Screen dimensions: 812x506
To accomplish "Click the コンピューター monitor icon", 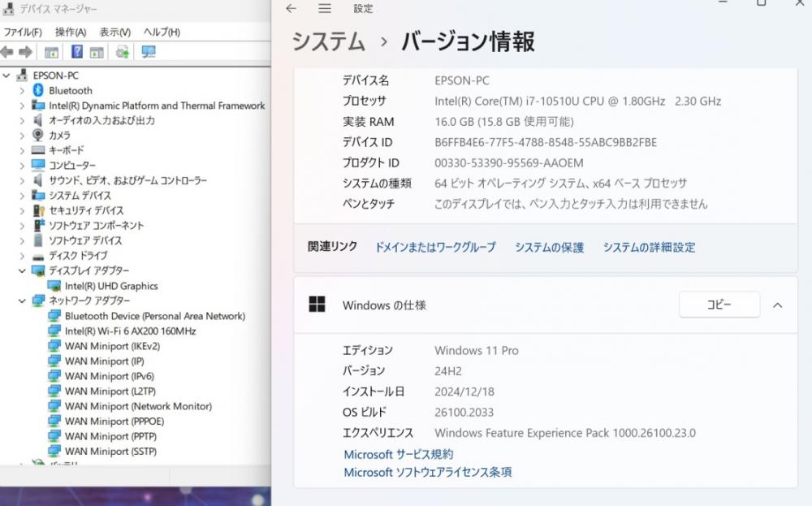I will 38,165.
